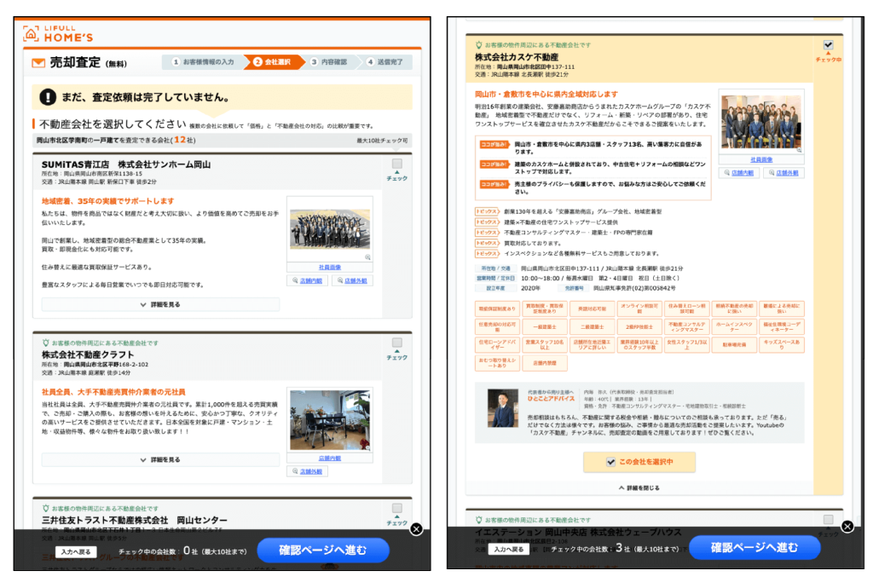The height and width of the screenshot is (588, 873).
Task: Click the magnifier icon on 不動産クラフト's office photo
Action: pyautogui.click(x=369, y=448)
